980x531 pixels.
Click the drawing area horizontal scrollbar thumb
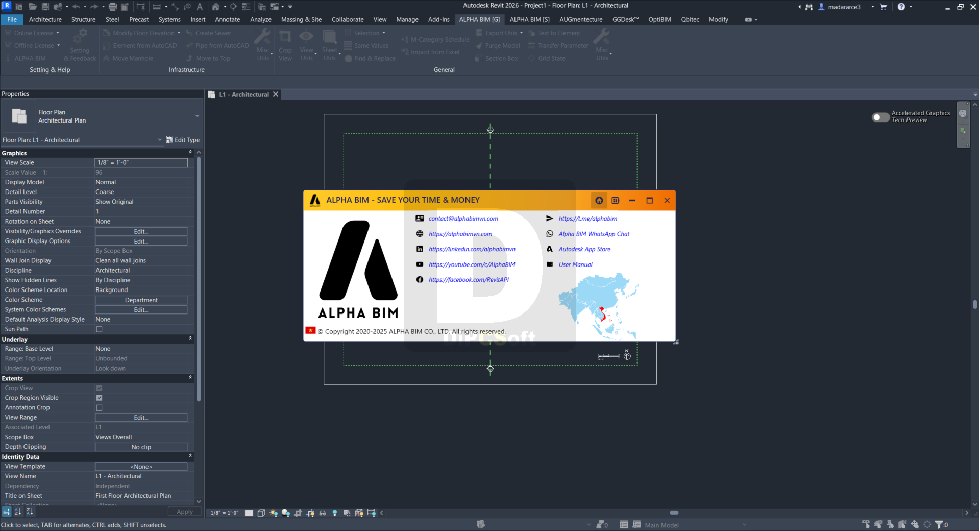pyautogui.click(x=674, y=513)
